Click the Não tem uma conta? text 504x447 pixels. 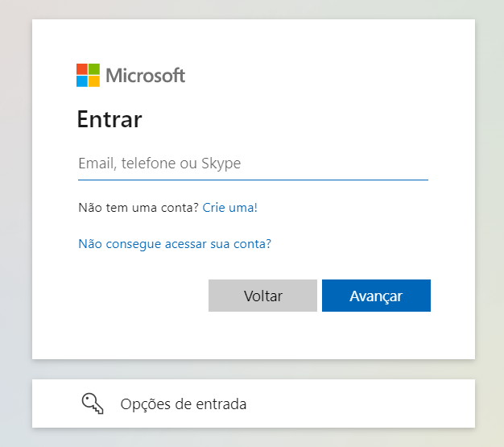pos(138,208)
